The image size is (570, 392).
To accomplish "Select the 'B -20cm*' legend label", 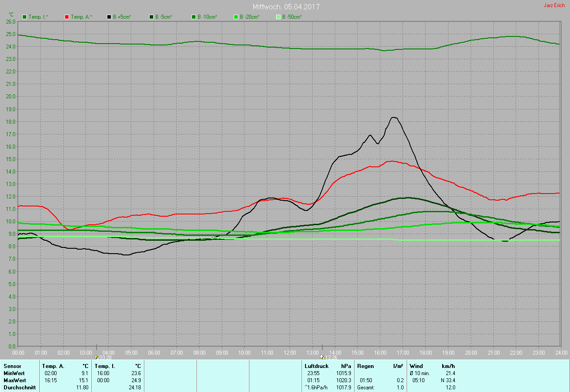I will click(249, 17).
